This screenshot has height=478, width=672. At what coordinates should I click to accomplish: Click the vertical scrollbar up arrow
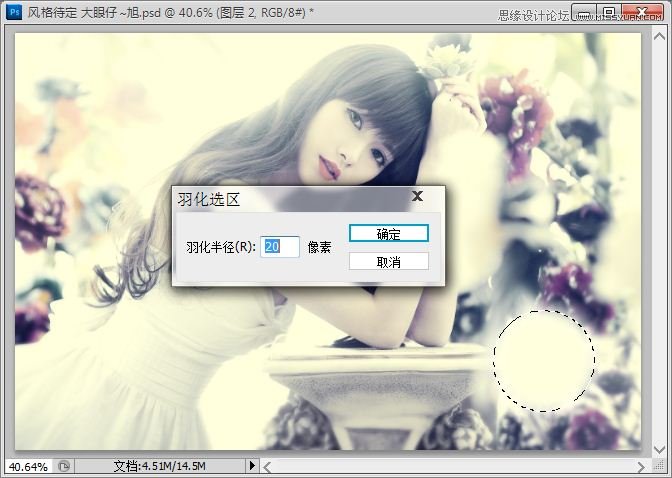coord(659,37)
